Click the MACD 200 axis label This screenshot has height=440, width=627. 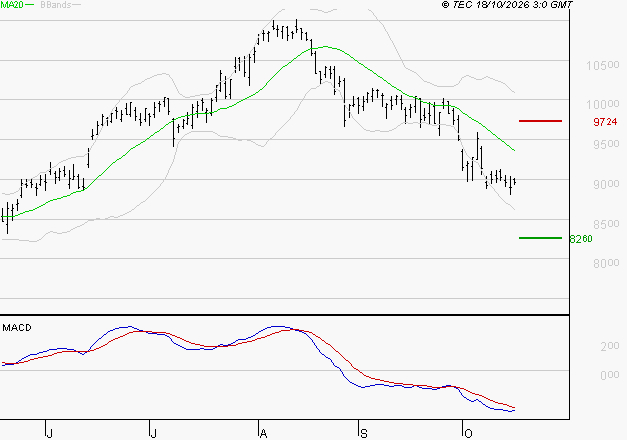pyautogui.click(x=610, y=346)
